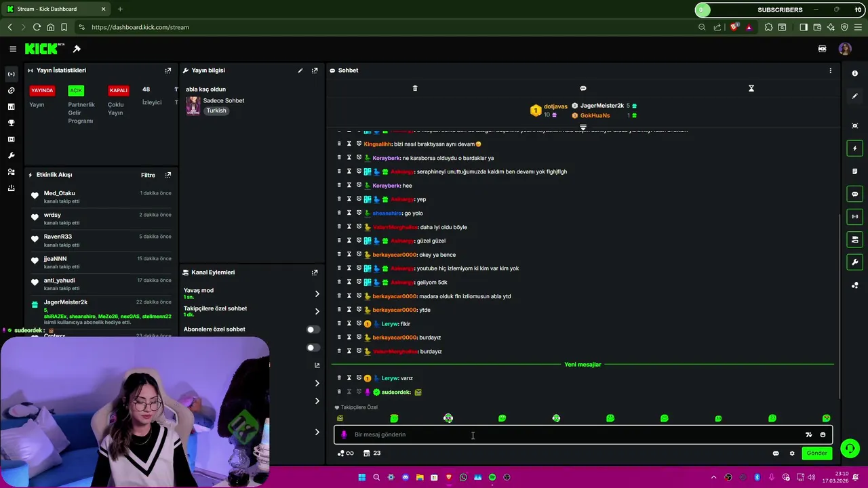868x488 pixels.
Task: Delete the Koraybərk hee message
Action: [339, 185]
